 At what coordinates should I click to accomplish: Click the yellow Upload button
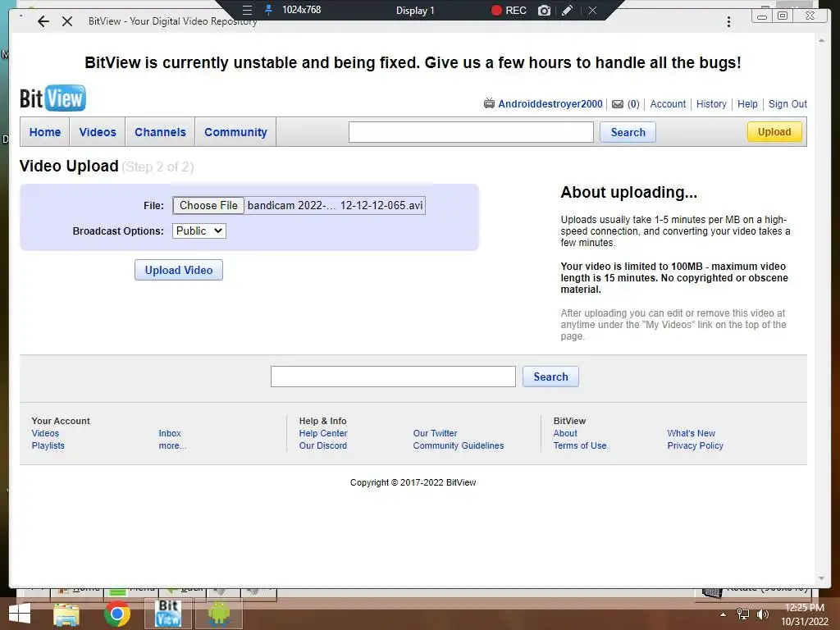[x=774, y=132]
